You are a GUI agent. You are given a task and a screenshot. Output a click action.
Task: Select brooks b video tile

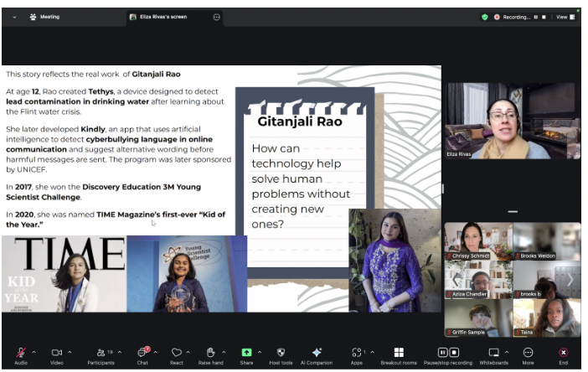(547, 280)
